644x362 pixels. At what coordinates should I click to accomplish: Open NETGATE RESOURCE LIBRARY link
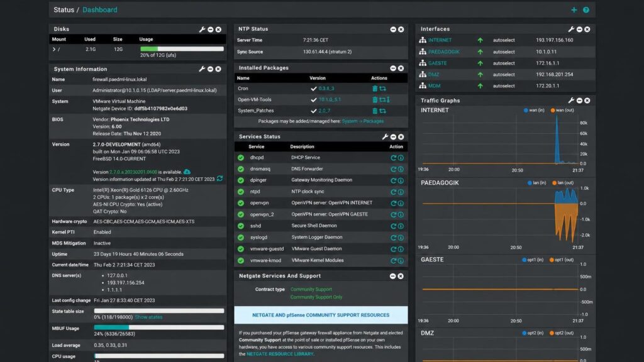[280, 354]
